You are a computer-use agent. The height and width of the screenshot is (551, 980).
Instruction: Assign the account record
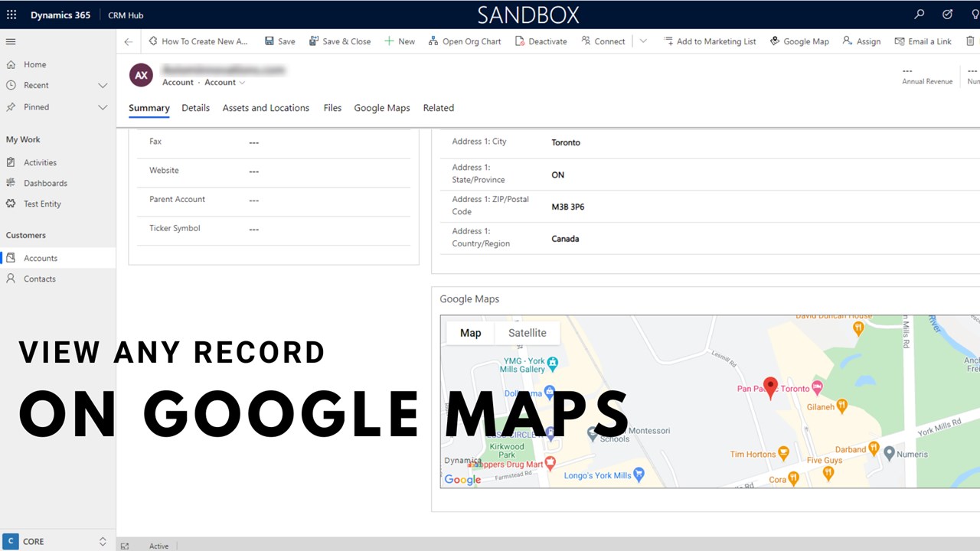(861, 41)
